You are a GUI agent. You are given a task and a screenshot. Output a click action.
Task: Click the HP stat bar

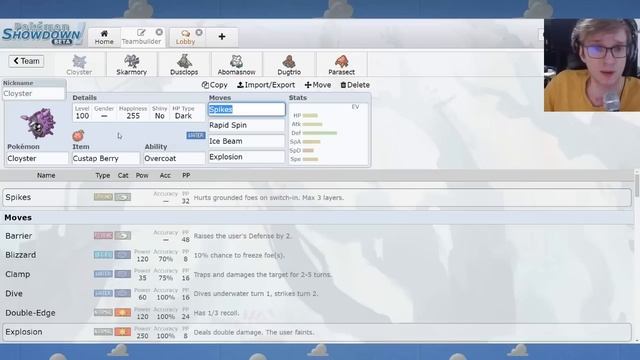click(x=310, y=116)
